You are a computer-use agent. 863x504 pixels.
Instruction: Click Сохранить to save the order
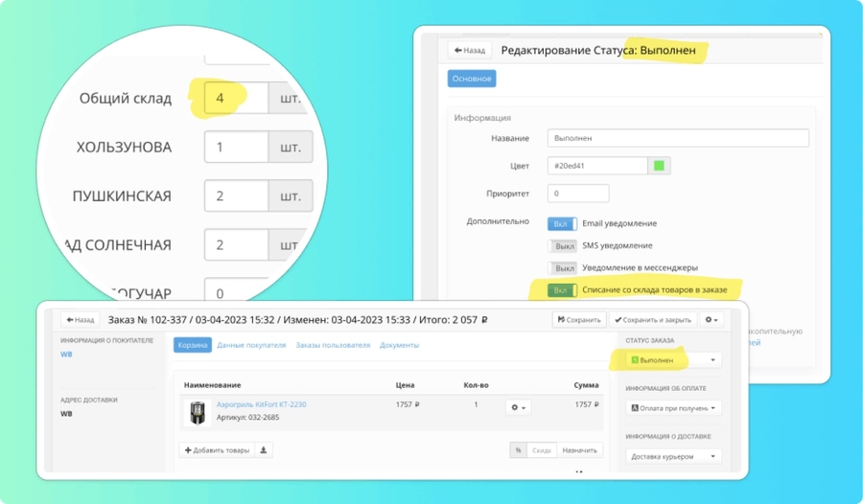click(579, 320)
